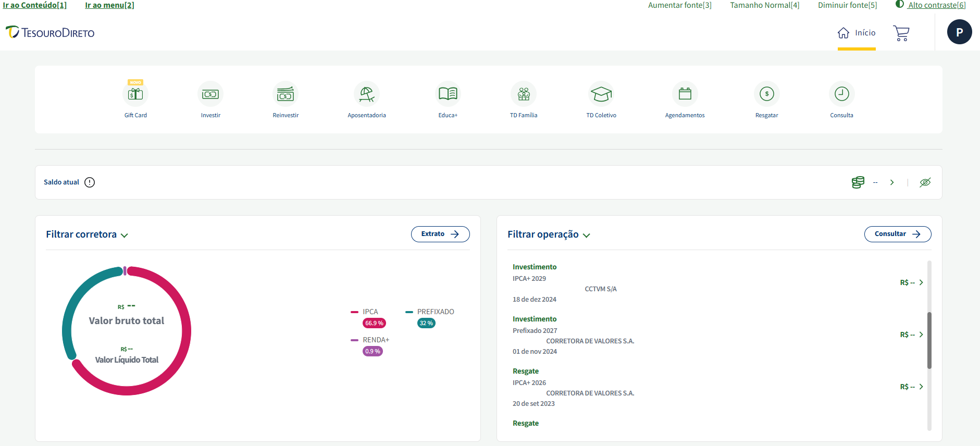Open IPCA+ 2026 resgate chevron

click(921, 387)
